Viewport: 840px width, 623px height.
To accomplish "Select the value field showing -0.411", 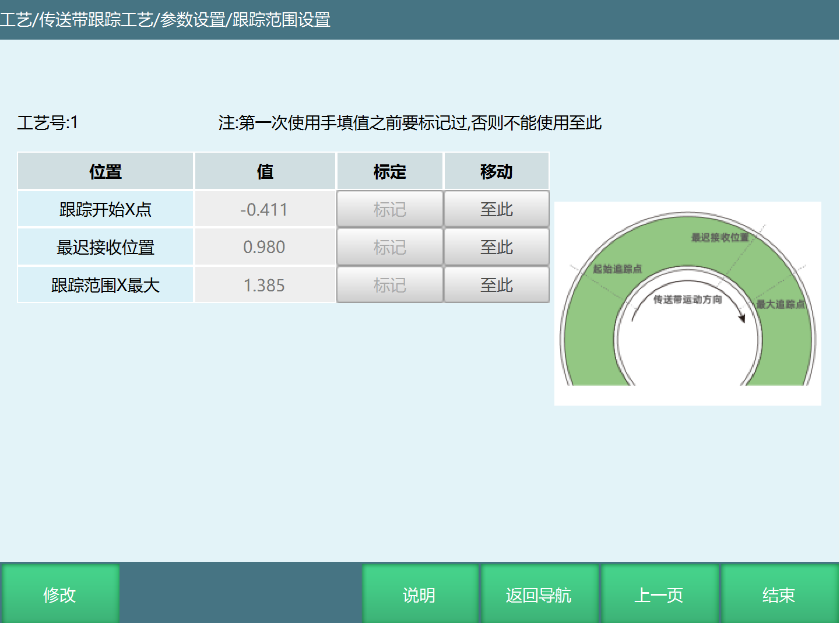I will click(265, 209).
